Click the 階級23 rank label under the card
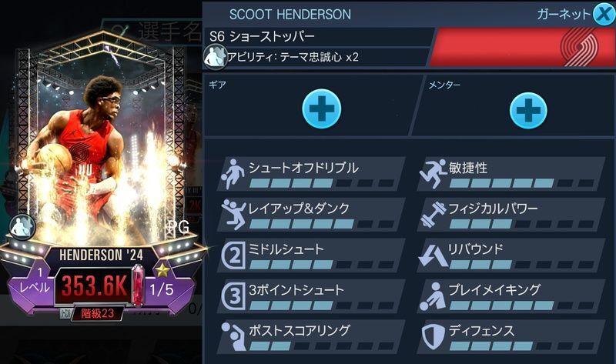Viewport: 616px width, 364px height. pos(97,313)
